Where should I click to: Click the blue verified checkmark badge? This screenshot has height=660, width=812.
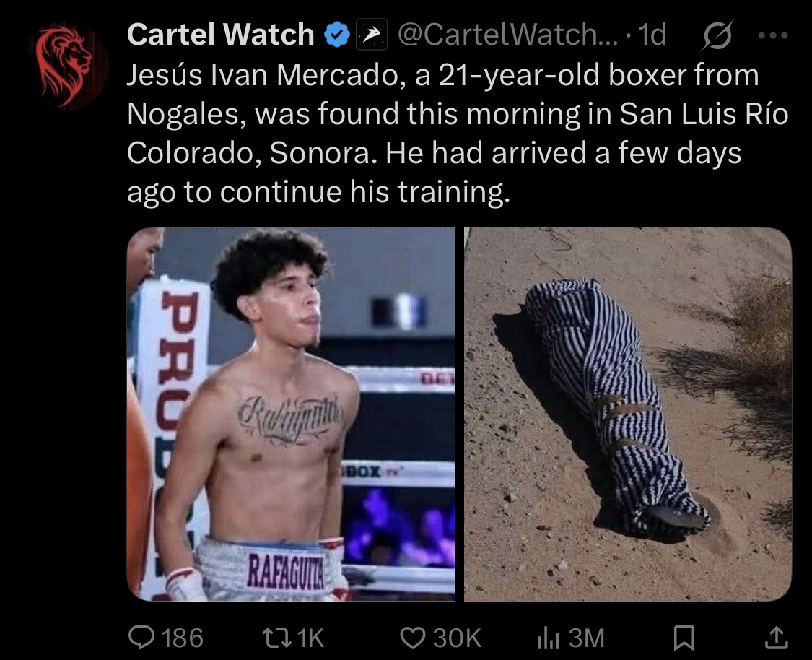[x=336, y=35]
